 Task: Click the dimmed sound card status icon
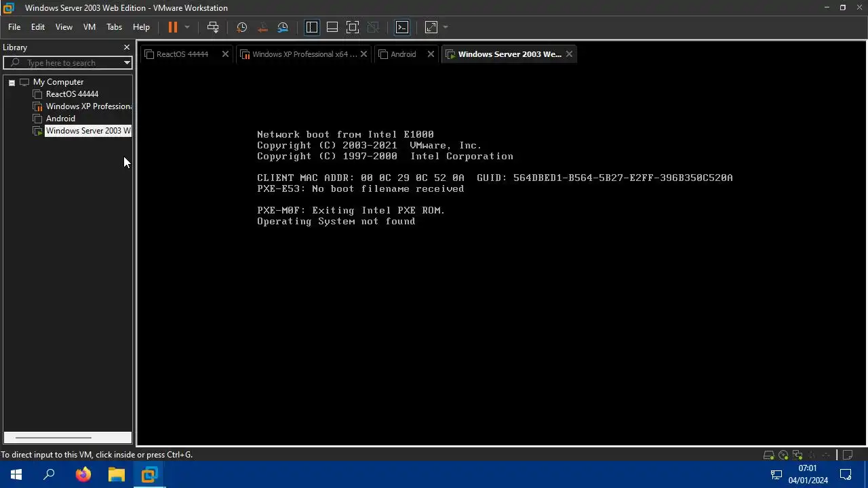[812, 455]
